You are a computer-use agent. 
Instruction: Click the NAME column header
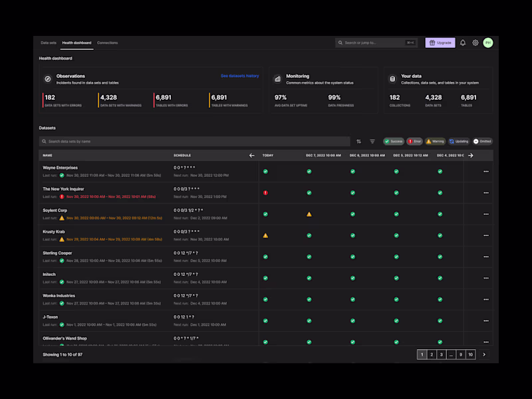click(47, 156)
